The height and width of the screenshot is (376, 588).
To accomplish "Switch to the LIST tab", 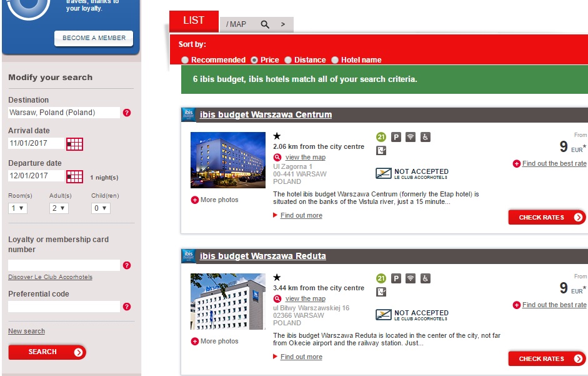I will 194,21.
